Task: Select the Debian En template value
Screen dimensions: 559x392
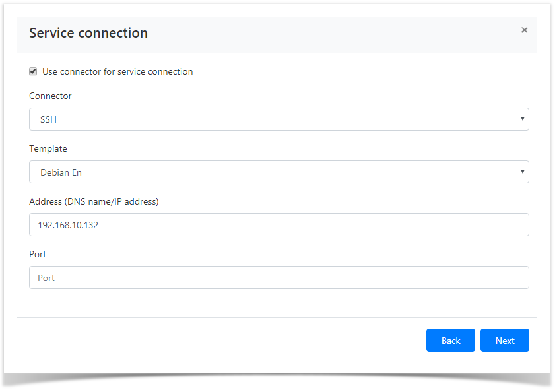Action: click(61, 172)
